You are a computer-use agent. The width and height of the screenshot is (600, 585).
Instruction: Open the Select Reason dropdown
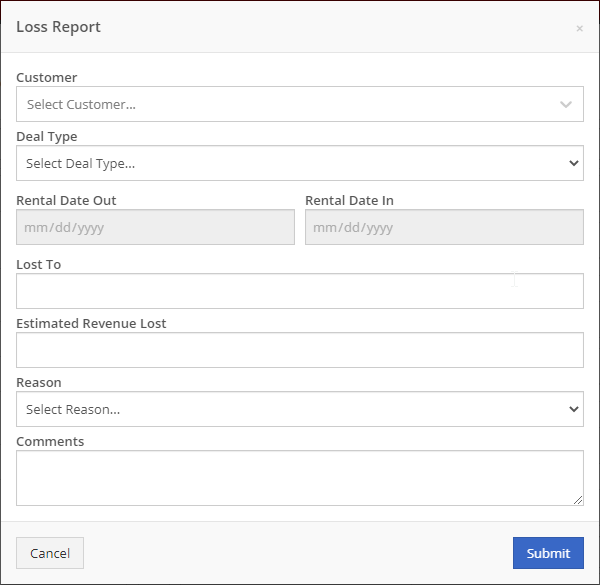point(300,409)
